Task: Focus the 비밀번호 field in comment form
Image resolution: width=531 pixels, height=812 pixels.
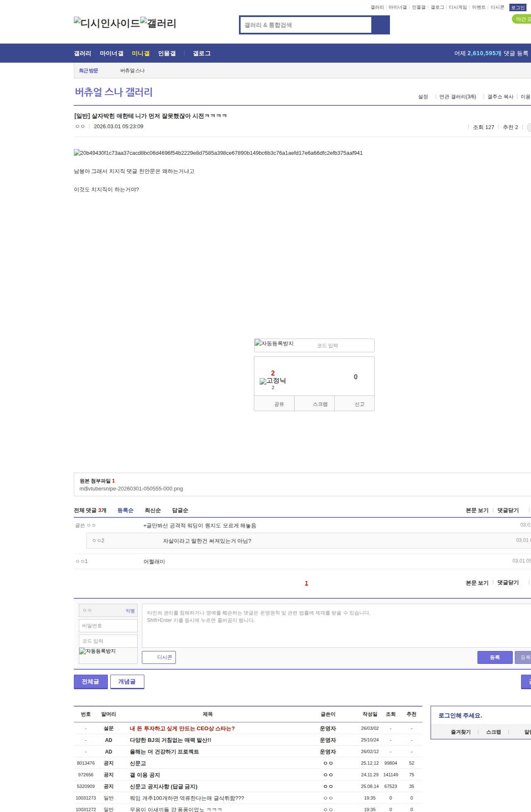Action: (x=108, y=626)
